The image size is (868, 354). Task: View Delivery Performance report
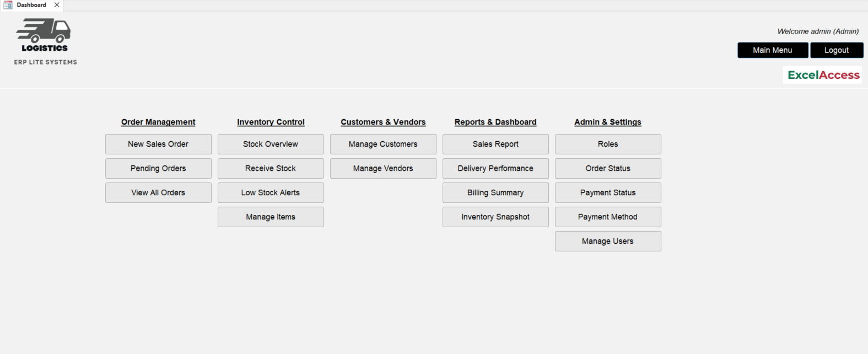495,168
